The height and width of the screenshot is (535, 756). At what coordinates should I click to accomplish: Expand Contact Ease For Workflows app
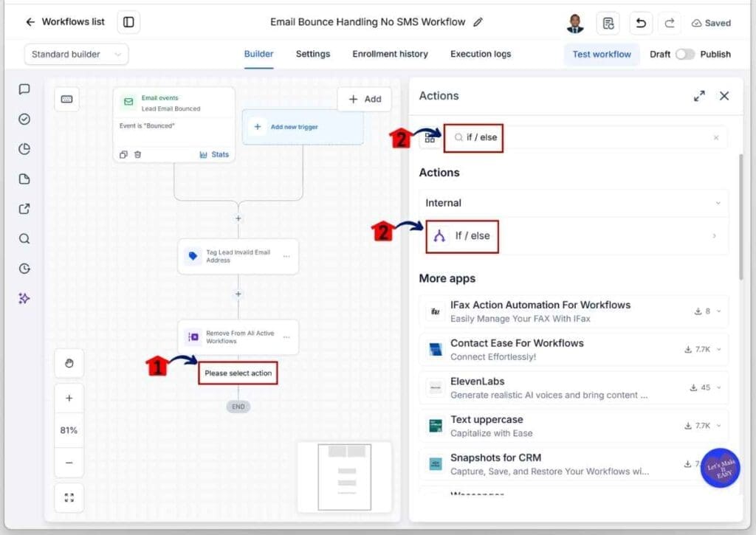coord(573,350)
